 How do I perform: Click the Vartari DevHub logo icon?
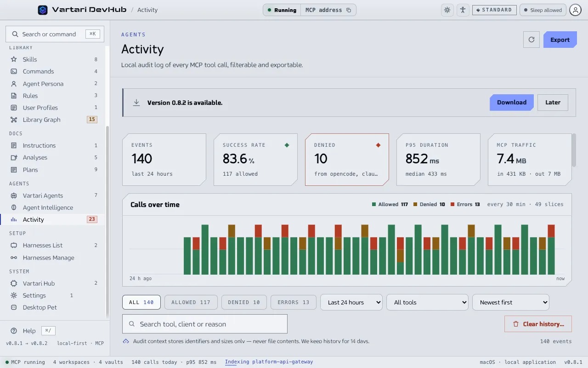point(43,10)
